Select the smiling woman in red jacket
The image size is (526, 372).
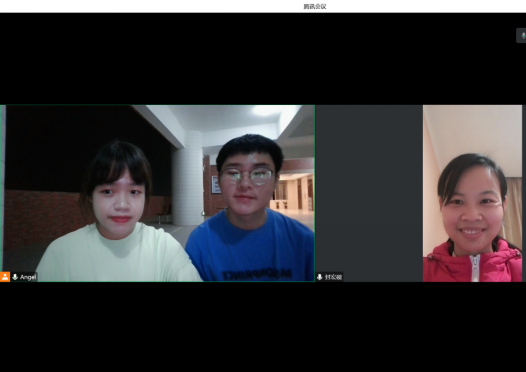472,218
